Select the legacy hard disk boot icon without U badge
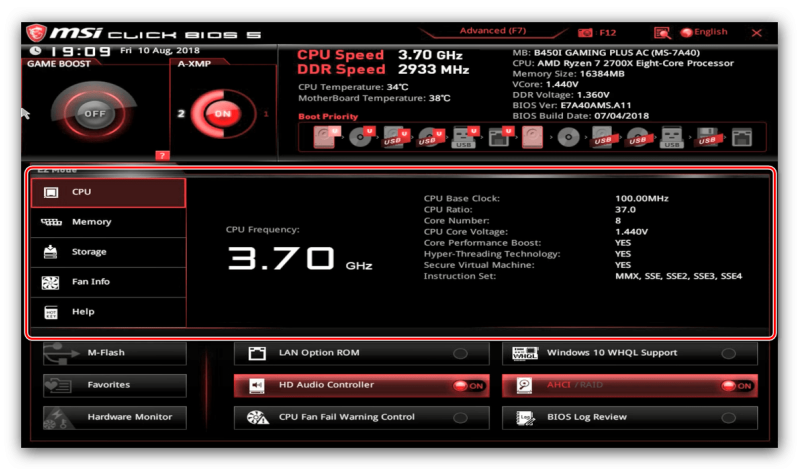This screenshot has width=800, height=470. [532, 137]
